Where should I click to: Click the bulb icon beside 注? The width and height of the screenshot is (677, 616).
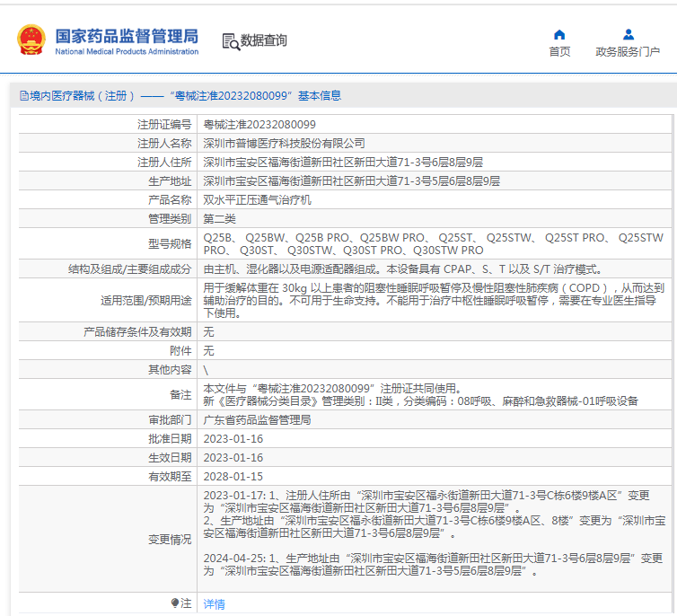175,603
